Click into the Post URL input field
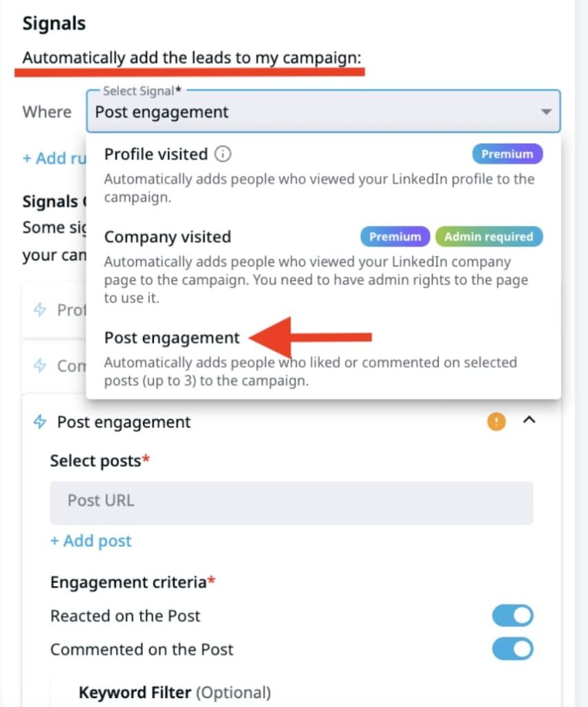 pos(291,501)
